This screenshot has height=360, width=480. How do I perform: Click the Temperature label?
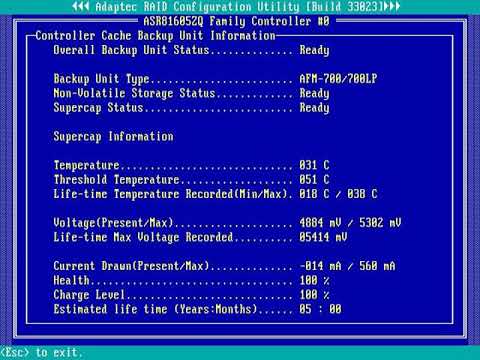[86, 165]
